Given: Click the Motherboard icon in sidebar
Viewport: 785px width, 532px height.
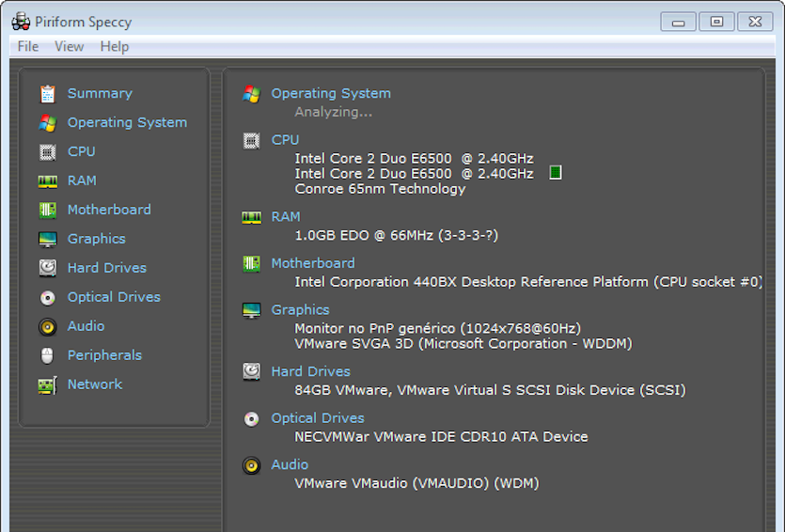Looking at the screenshot, I should click(48, 211).
